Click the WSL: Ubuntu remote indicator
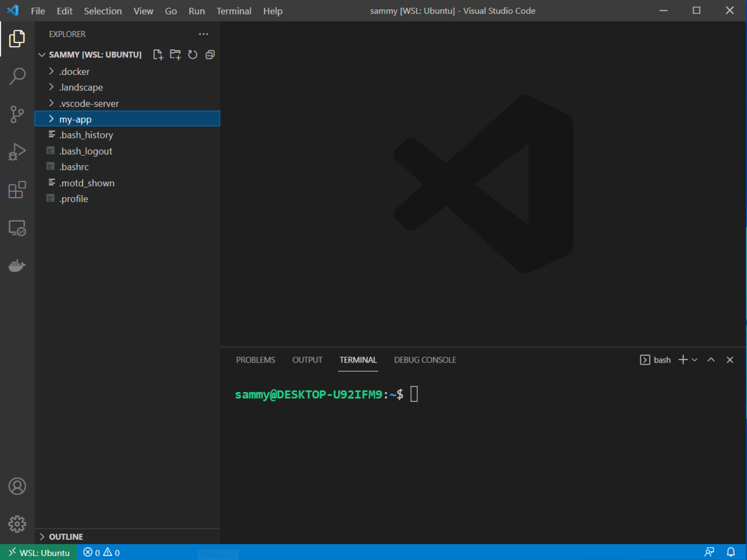Screen dimensions: 747x560 39,552
